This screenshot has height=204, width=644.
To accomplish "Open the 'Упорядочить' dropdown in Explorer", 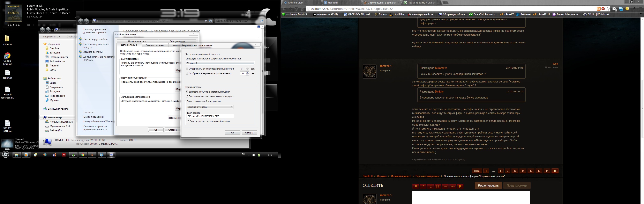I will point(52,37).
